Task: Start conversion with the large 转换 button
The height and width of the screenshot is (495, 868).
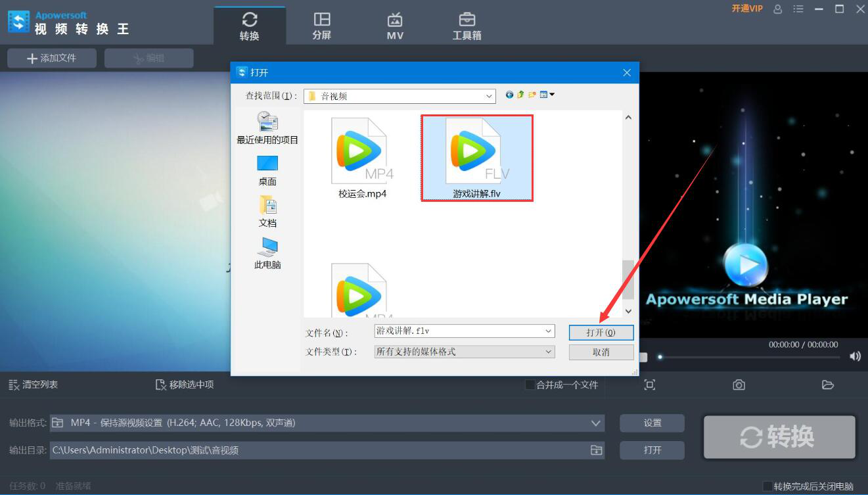Action: click(x=779, y=436)
